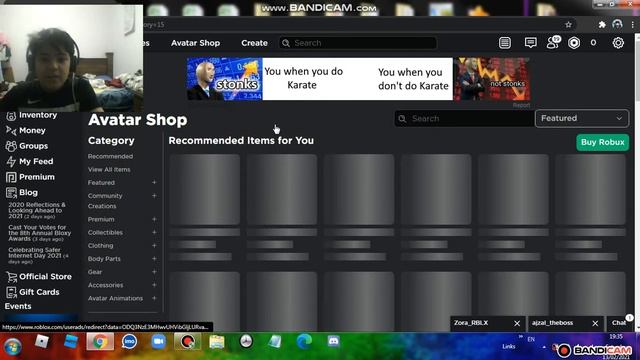This screenshot has width=640, height=360.
Task: Expand the Collectibles category
Action: [x=154, y=232]
